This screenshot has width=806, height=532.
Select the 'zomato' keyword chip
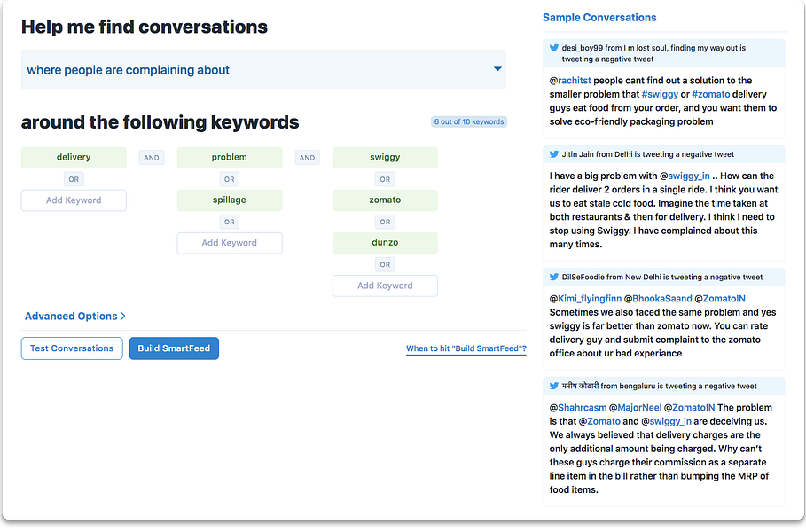(385, 200)
